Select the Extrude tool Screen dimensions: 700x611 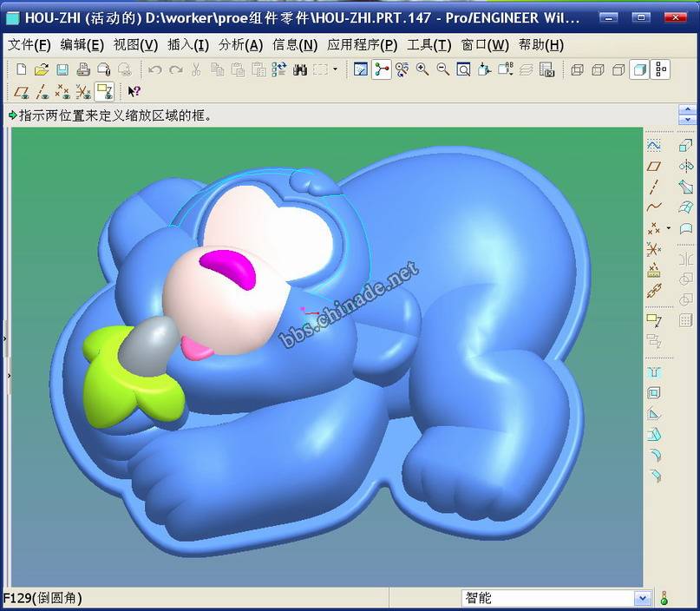point(686,145)
